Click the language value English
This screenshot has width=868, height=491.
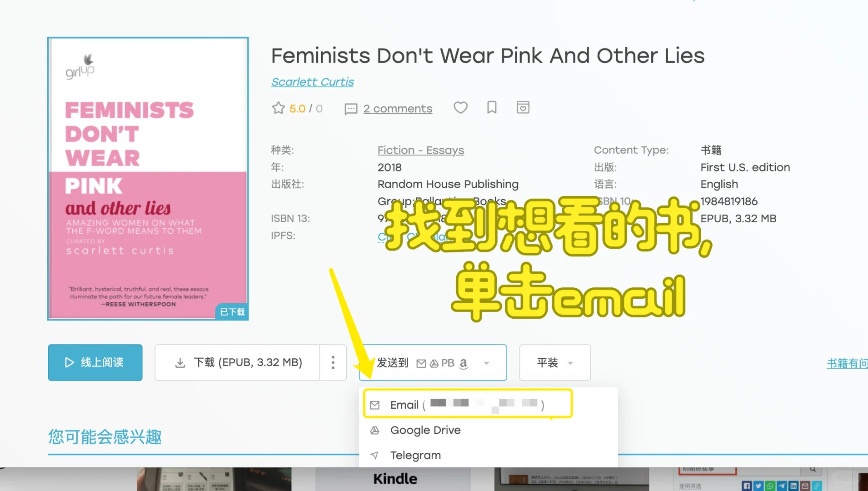tap(719, 185)
